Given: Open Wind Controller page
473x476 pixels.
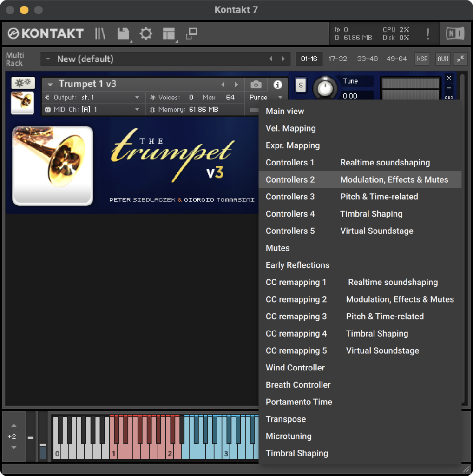Looking at the screenshot, I should coord(360,368).
